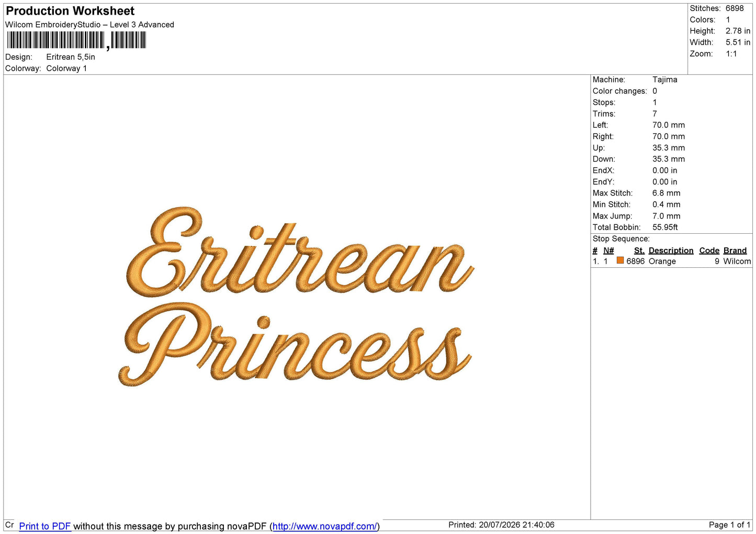Open the novapdf.com website link

pos(324,526)
